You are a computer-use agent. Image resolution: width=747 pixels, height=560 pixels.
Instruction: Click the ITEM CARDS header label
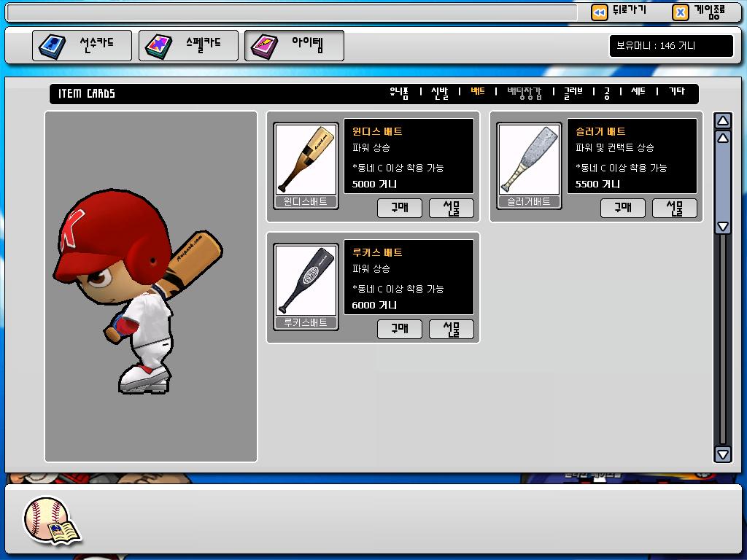pos(87,93)
